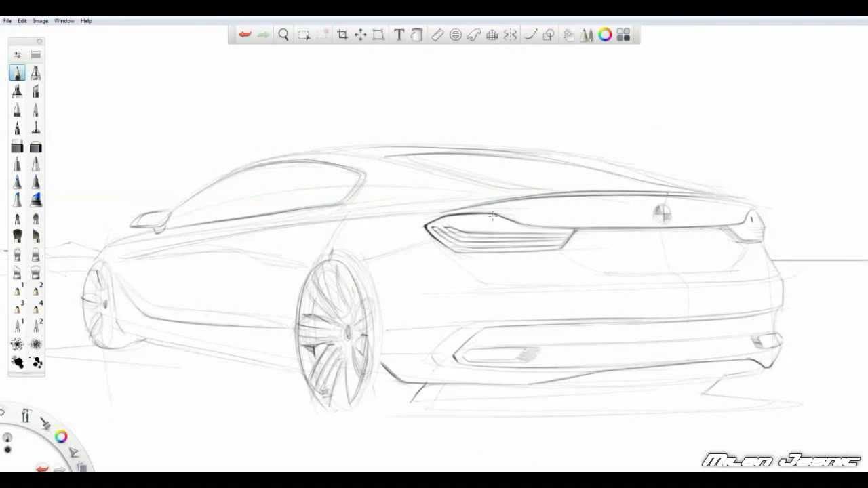The height and width of the screenshot is (488, 868).
Task: Select the Zoom magnifier tool
Action: 283,35
